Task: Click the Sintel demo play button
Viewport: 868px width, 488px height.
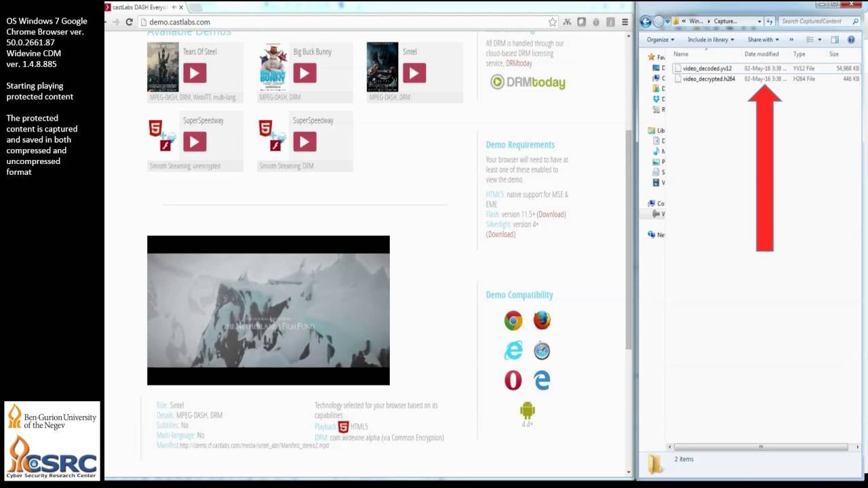Action: pyautogui.click(x=414, y=73)
